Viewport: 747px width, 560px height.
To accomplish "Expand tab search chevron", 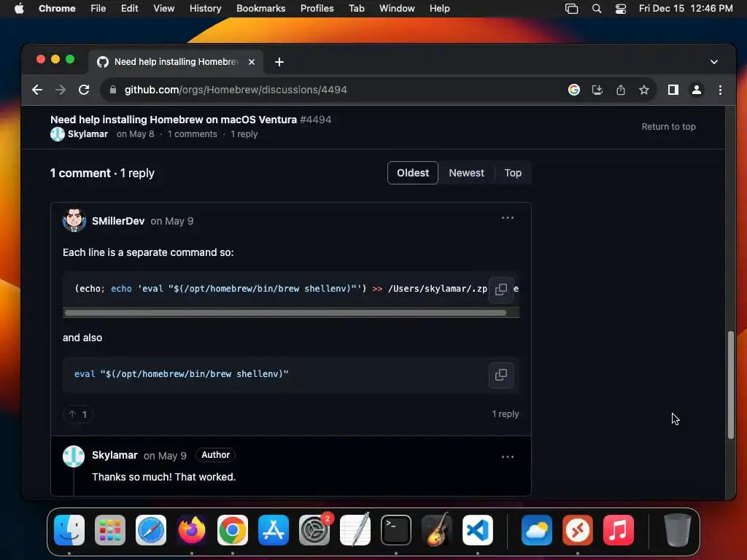I will click(x=714, y=62).
